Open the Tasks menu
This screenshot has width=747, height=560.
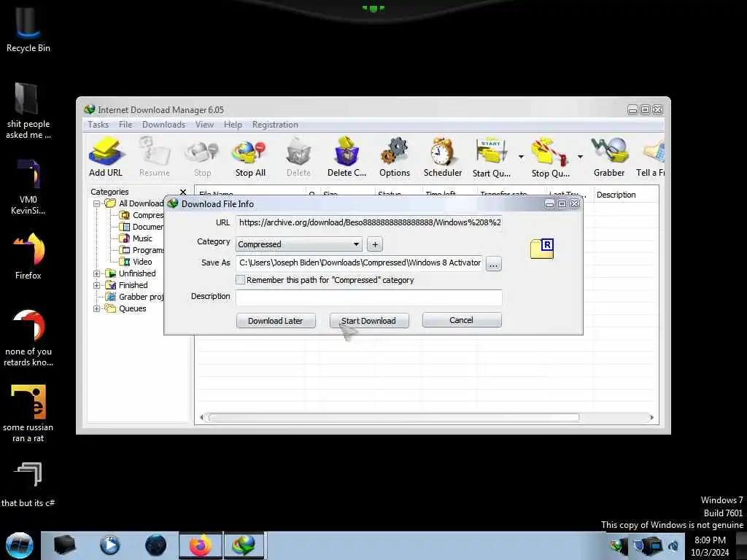point(98,124)
